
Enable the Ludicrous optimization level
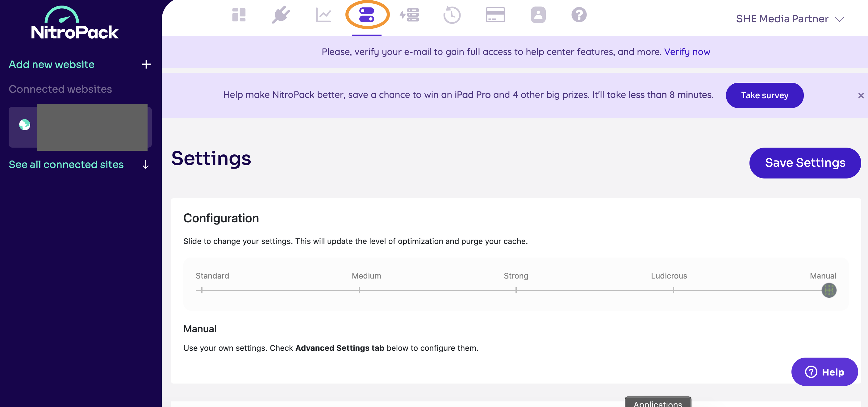[674, 290]
